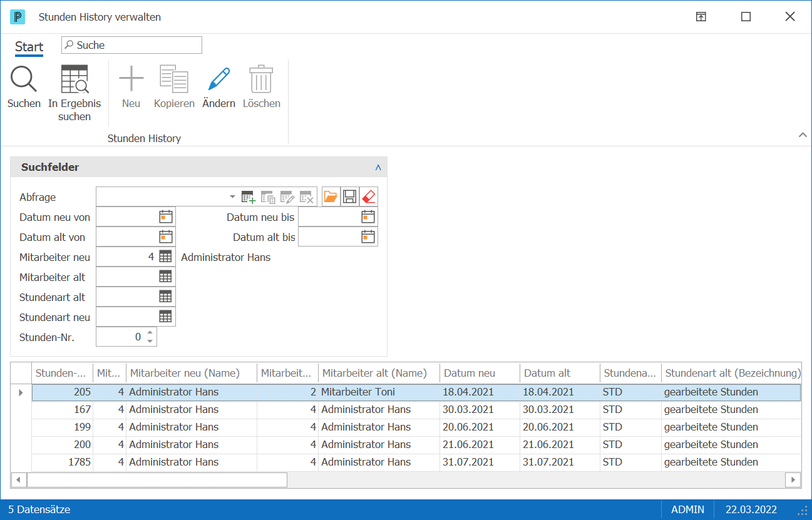The height and width of the screenshot is (520, 812).
Task: Click the horizontal scrollbar right arrow
Action: 793,480
